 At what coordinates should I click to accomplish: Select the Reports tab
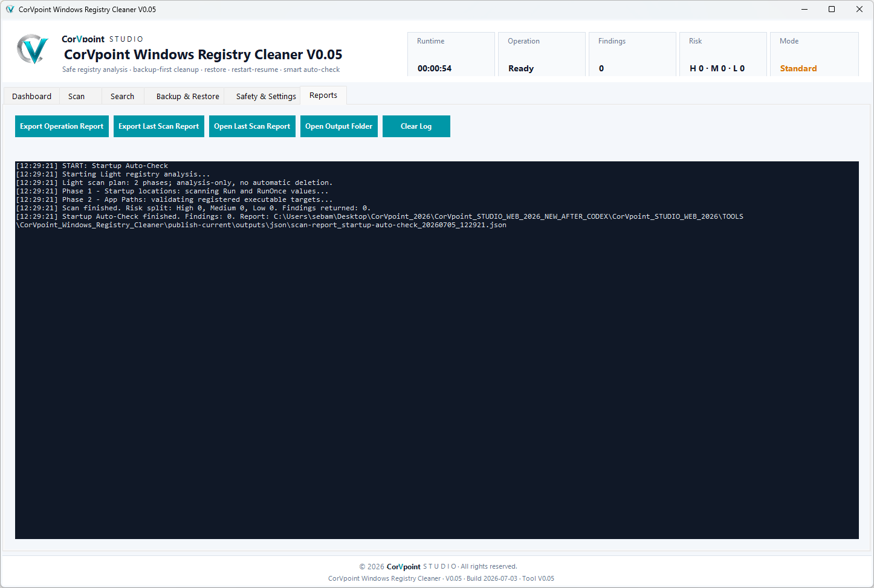[323, 95]
